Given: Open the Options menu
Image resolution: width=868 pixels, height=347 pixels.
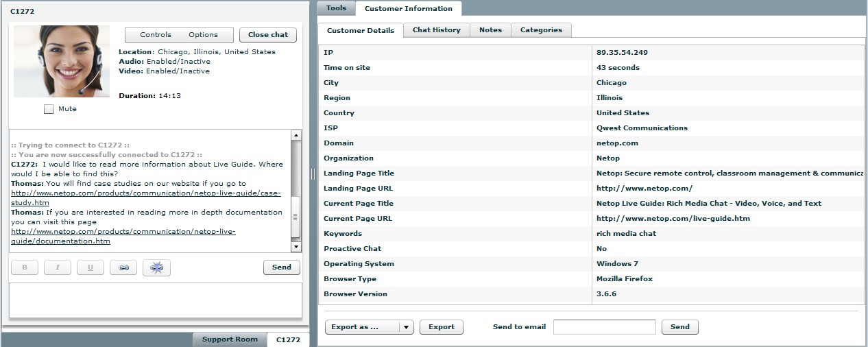Looking at the screenshot, I should pos(203,35).
